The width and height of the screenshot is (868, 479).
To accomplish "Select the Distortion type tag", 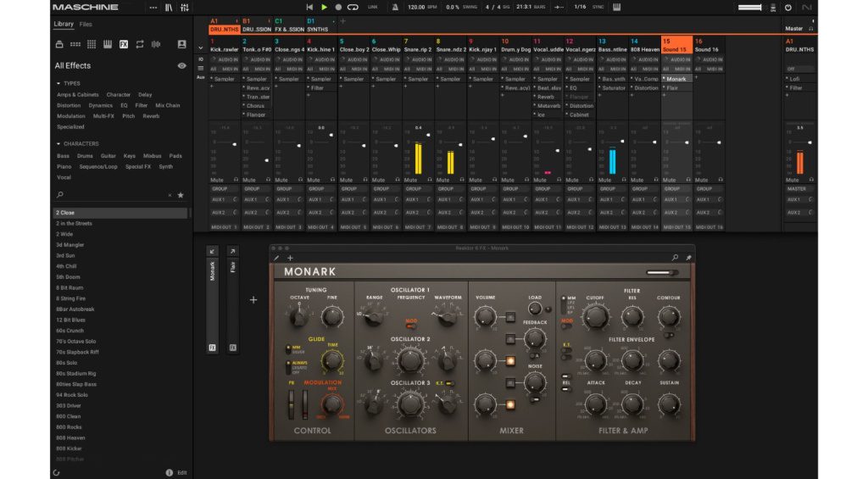I will pyautogui.click(x=69, y=105).
